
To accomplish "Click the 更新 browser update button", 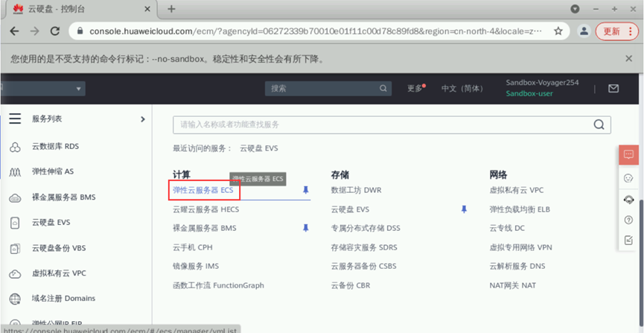I will click(617, 31).
